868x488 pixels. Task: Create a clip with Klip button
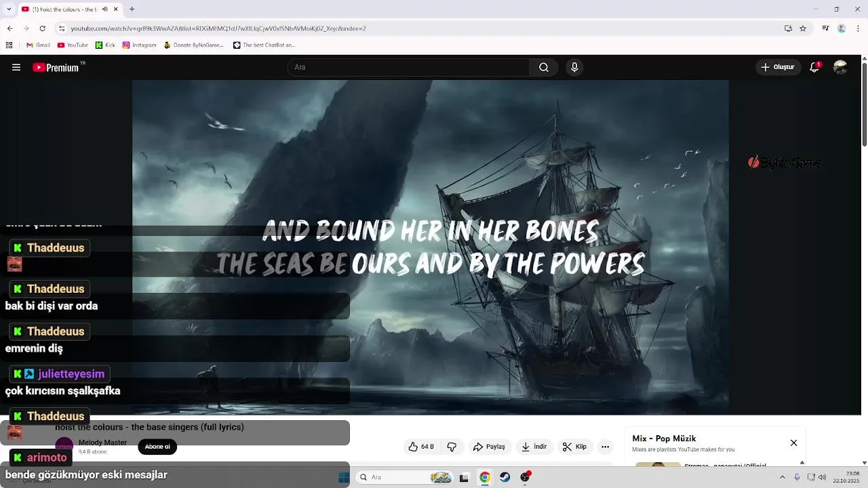575,447
